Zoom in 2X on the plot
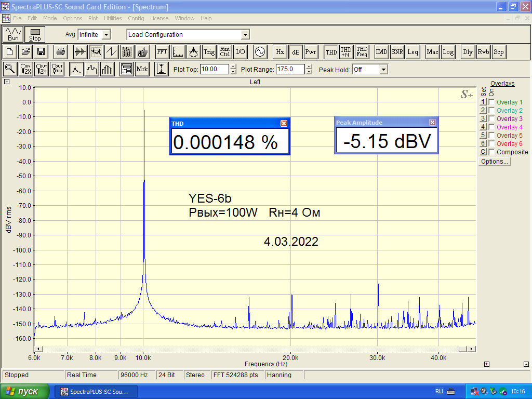This screenshot has height=399, width=532. (25, 69)
